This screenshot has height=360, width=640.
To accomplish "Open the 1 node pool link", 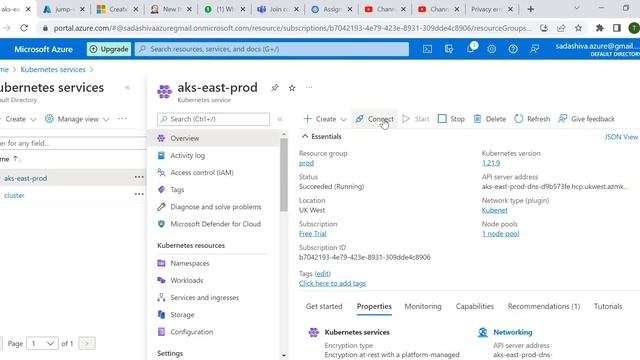I will point(500,233).
